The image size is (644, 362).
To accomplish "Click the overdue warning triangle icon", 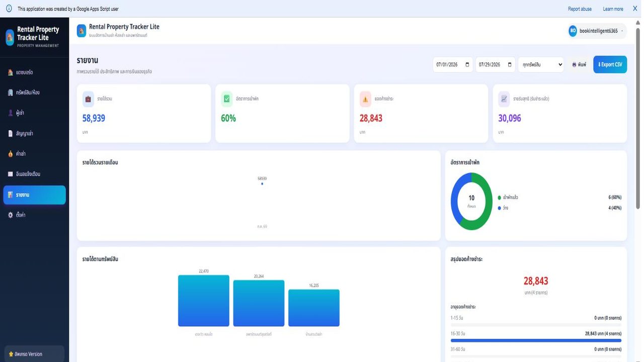I will coord(365,99).
